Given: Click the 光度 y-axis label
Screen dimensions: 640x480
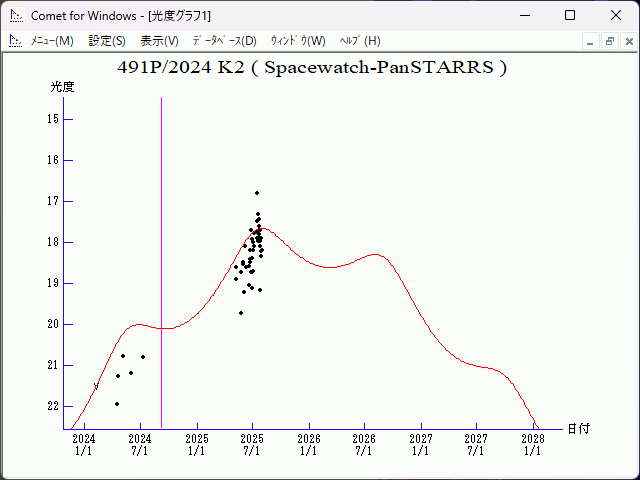Looking at the screenshot, I should click(62, 87).
